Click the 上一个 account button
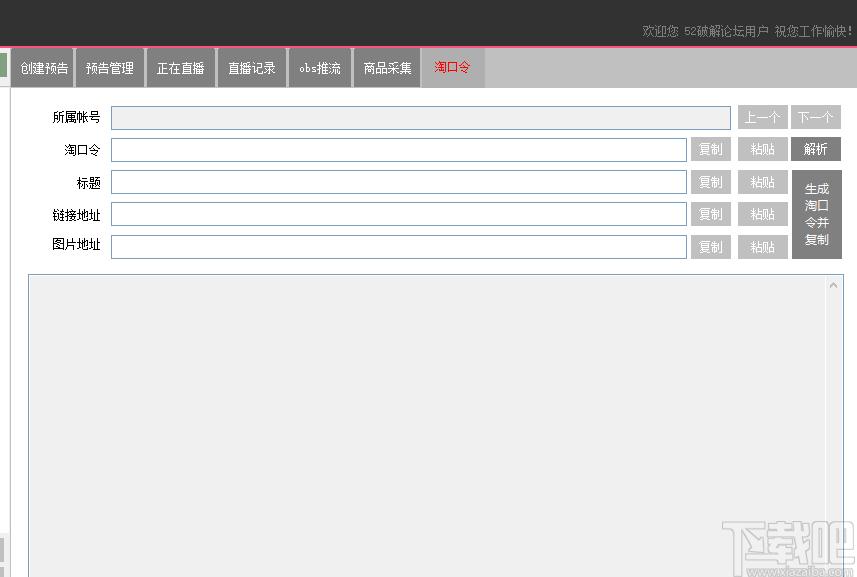The image size is (857, 577). 762,117
